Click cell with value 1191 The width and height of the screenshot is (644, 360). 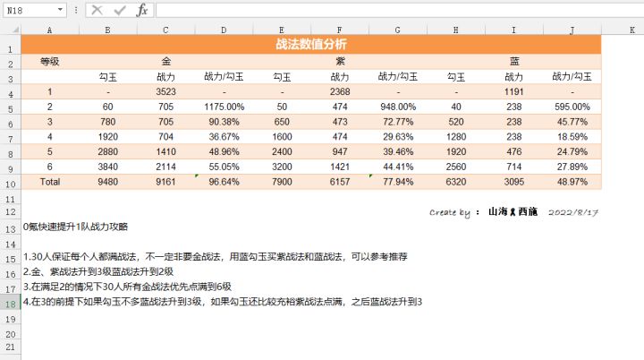[x=513, y=91]
